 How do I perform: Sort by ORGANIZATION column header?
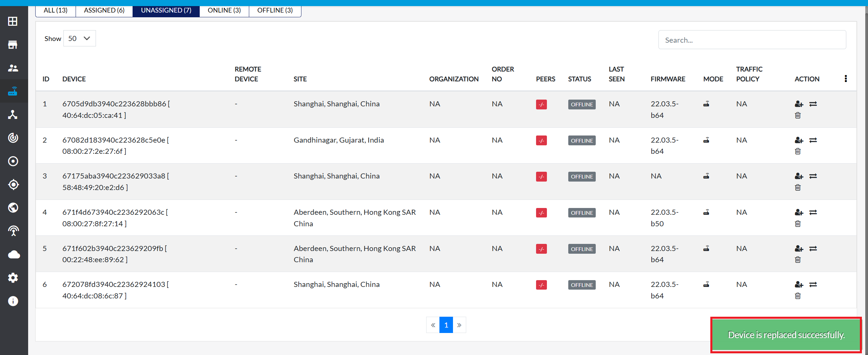tap(454, 79)
